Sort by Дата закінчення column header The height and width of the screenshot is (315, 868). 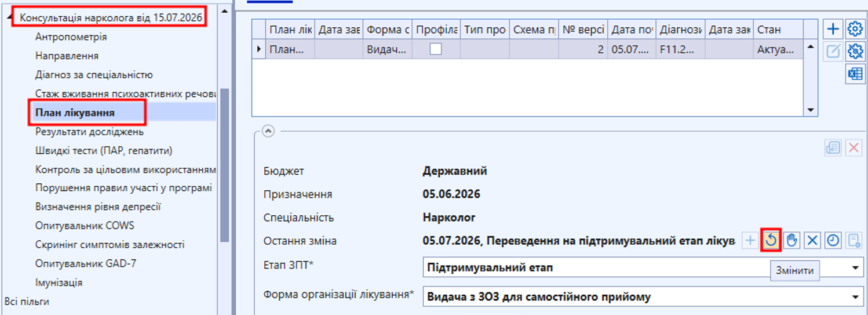point(730,30)
